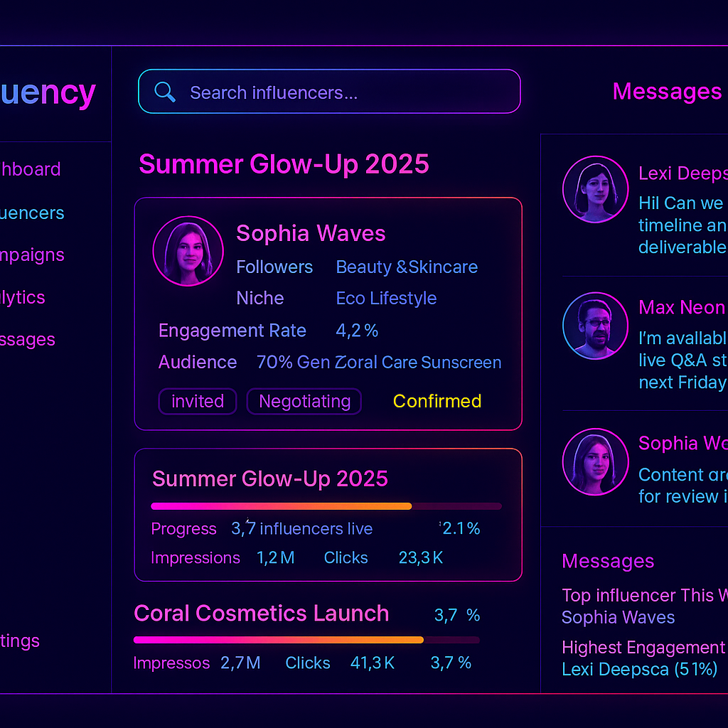
Task: Select the Confirmed status label
Action: (437, 402)
